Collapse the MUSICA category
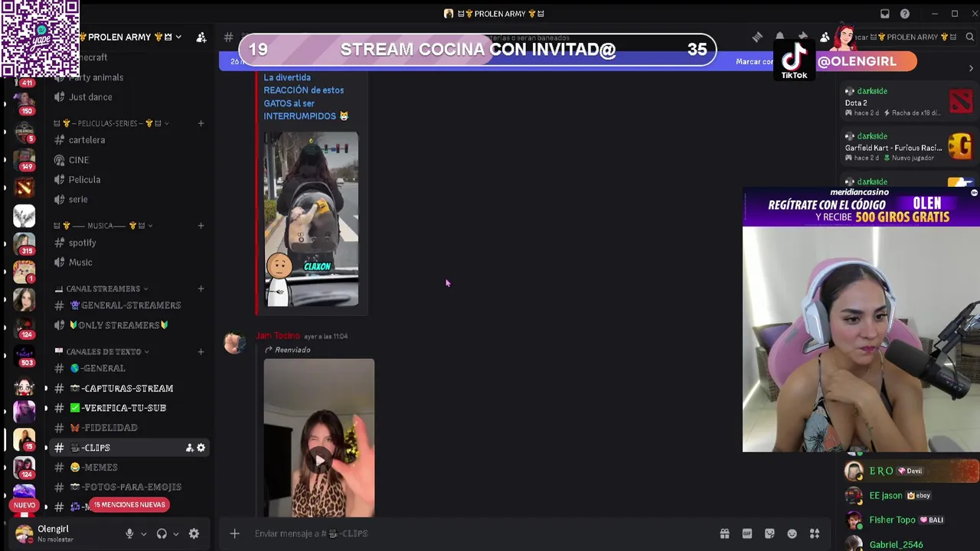Viewport: 980px width, 551px height. tap(103, 226)
